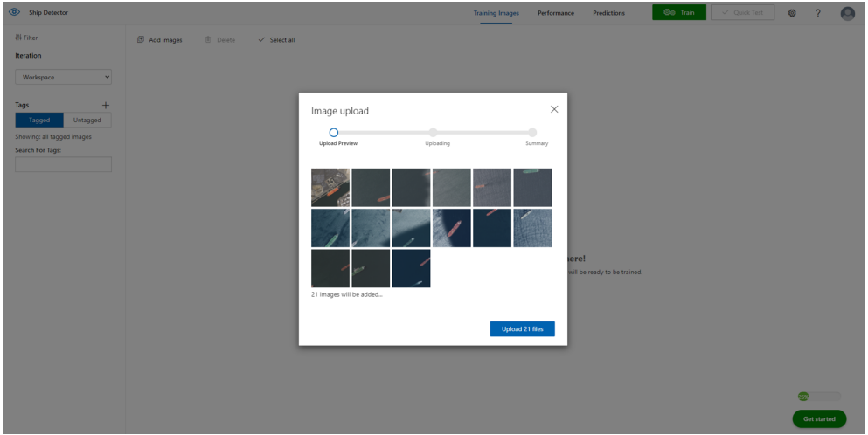Click the Filter icon in sidebar
Viewport: 868px width, 435px height.
[x=18, y=38]
